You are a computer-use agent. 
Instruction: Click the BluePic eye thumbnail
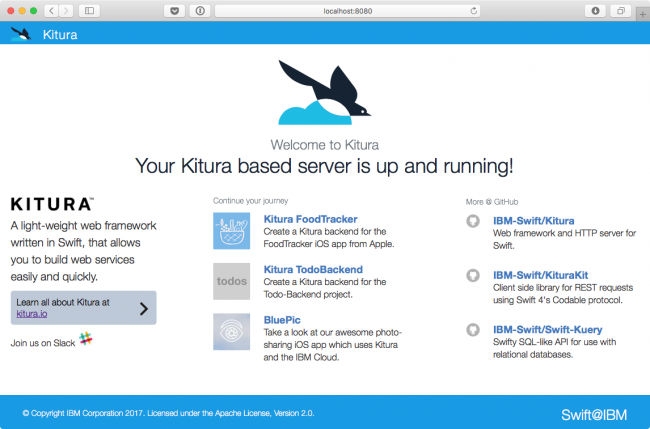click(231, 332)
